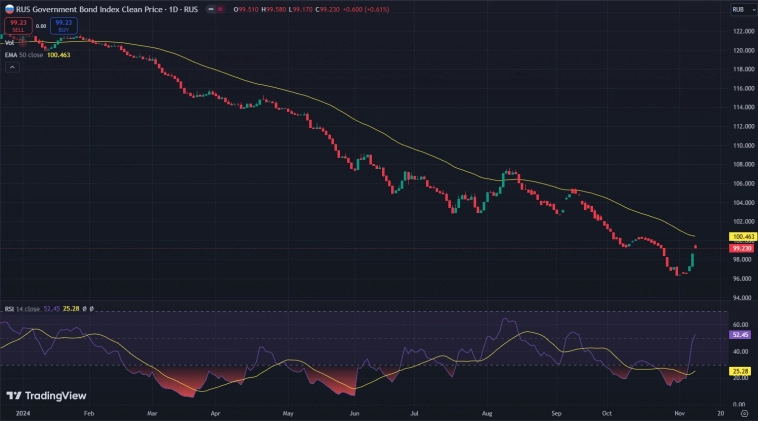Open the RUB currency dropdown
Image resolution: width=758 pixels, height=421 pixels.
coord(741,9)
